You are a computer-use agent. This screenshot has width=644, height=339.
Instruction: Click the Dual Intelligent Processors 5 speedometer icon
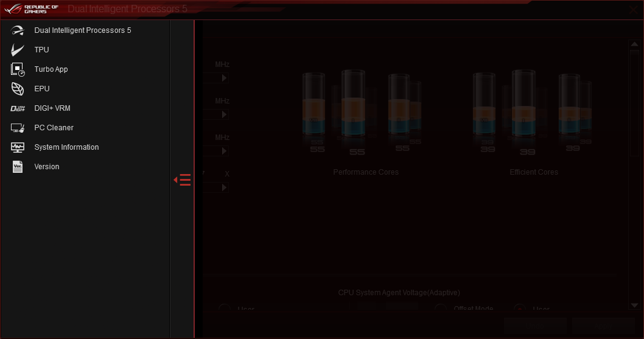(17, 30)
